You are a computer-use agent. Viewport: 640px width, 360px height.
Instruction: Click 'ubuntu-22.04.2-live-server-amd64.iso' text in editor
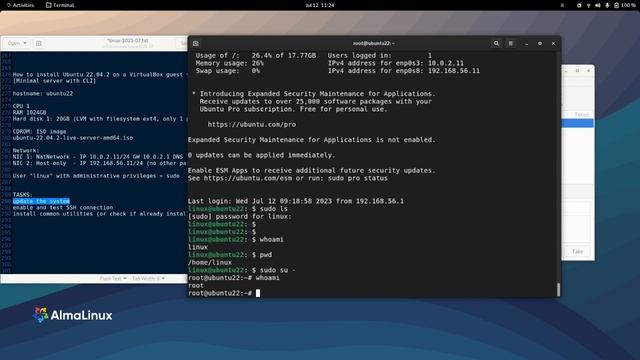coord(73,138)
